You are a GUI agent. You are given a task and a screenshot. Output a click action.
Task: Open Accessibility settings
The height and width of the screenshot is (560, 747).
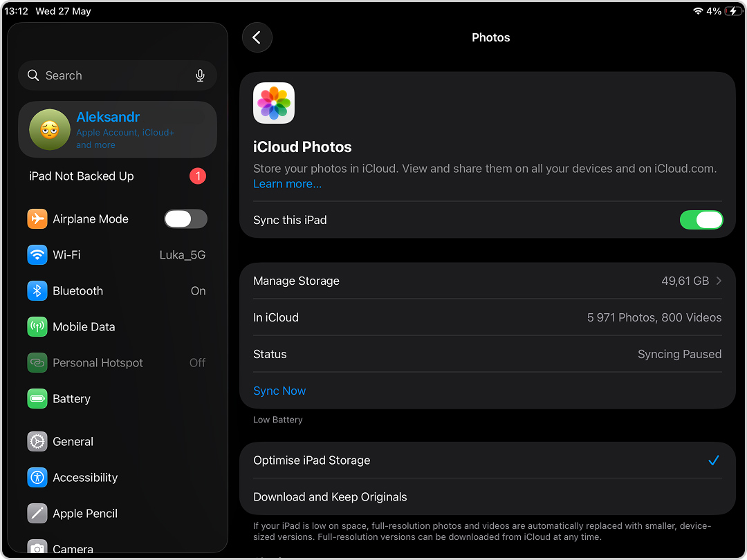117,478
